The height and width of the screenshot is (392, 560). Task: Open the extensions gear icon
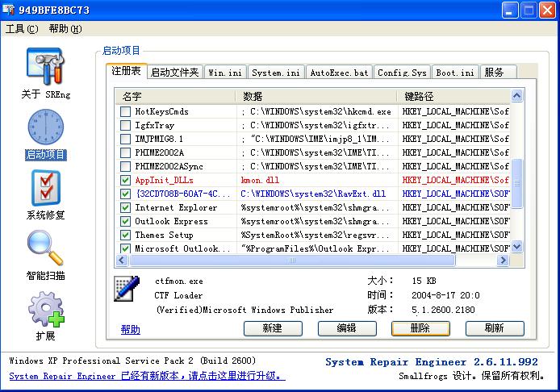[46, 309]
